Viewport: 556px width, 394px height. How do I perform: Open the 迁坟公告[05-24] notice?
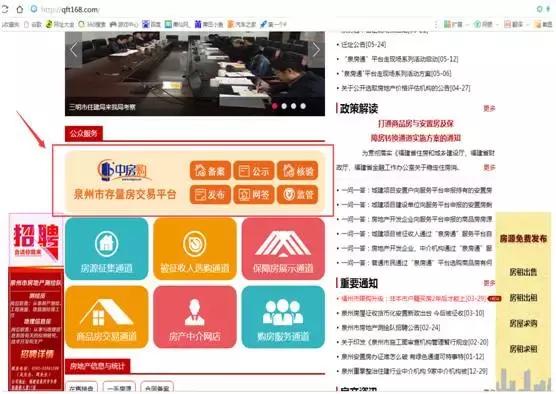tap(363, 45)
